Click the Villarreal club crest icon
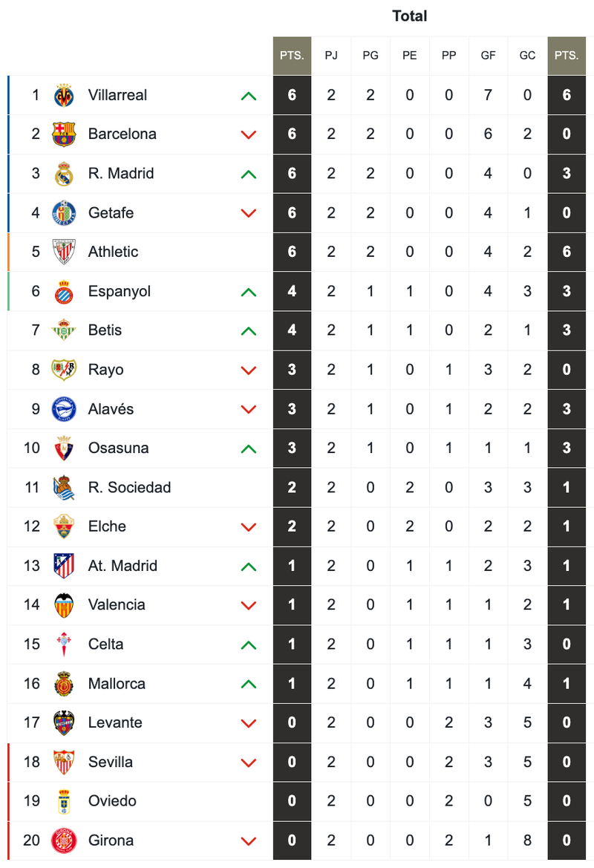 point(64,95)
